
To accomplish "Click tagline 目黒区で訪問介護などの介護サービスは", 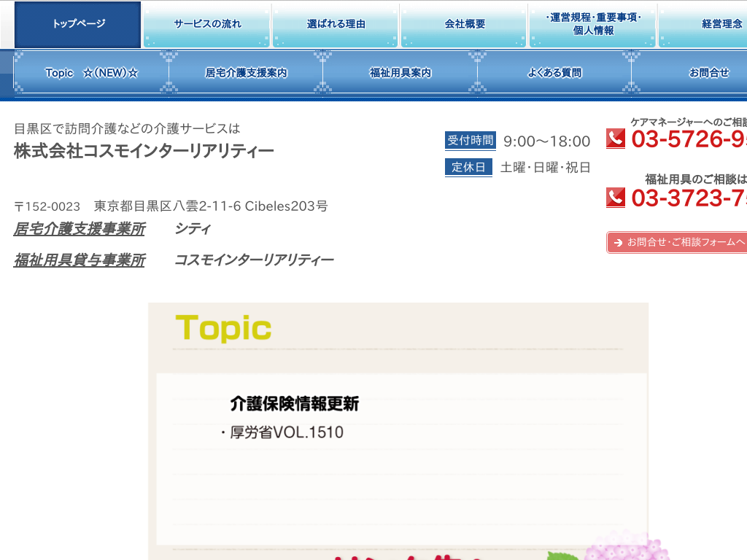I will [x=127, y=128].
